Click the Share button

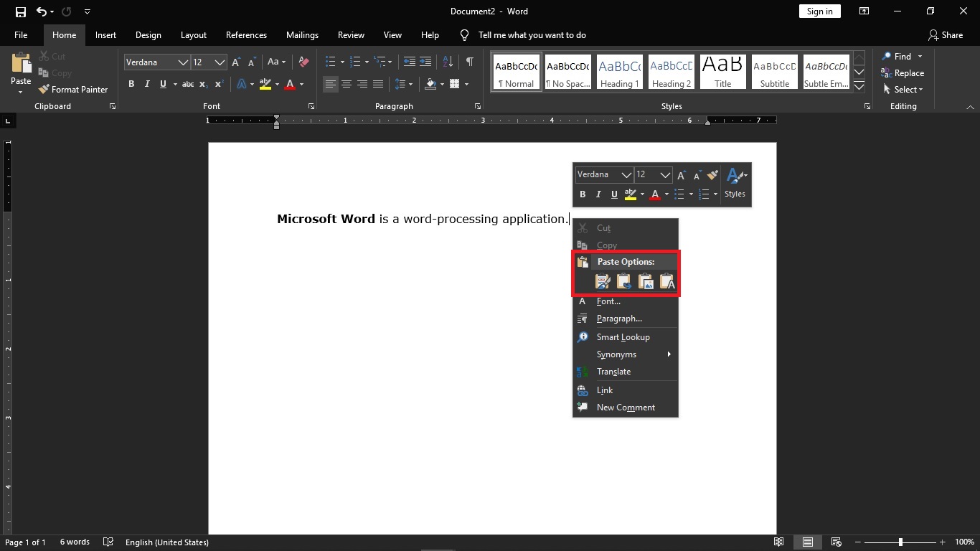(946, 34)
